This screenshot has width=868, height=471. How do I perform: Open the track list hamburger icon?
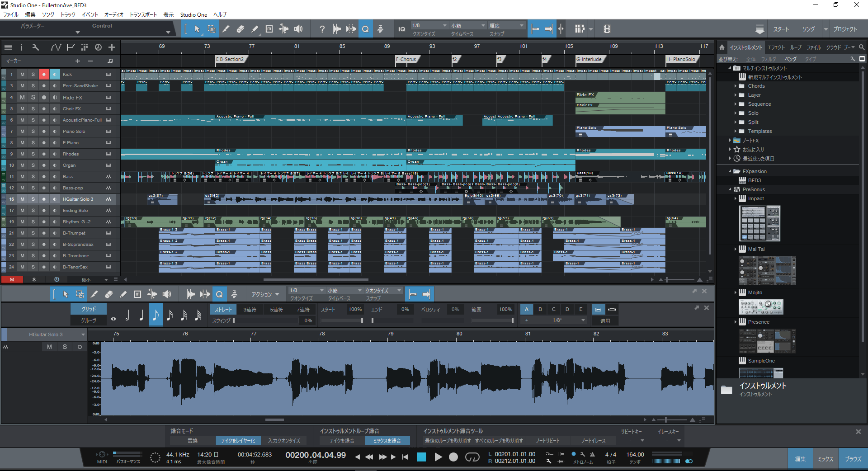8,47
